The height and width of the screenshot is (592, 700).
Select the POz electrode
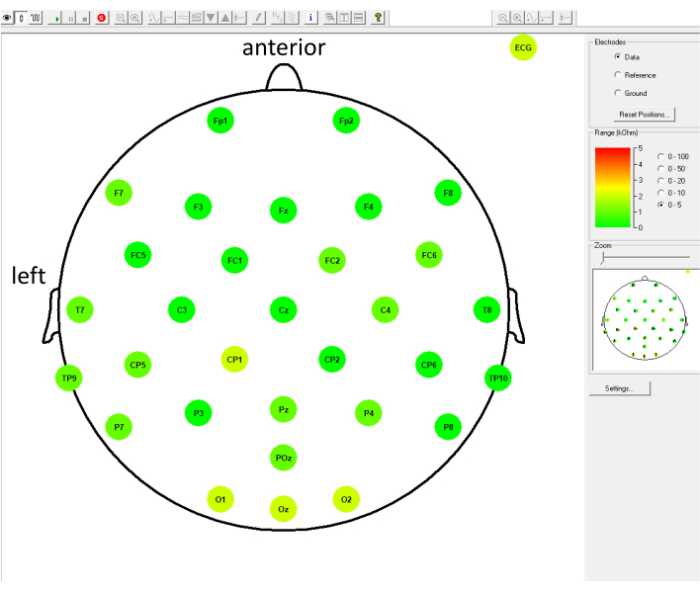tap(284, 458)
